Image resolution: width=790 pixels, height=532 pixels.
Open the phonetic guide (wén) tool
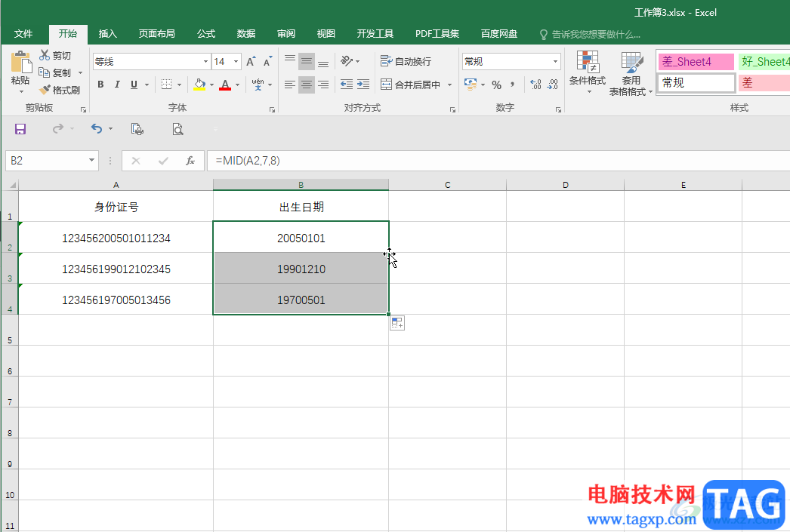(x=258, y=85)
